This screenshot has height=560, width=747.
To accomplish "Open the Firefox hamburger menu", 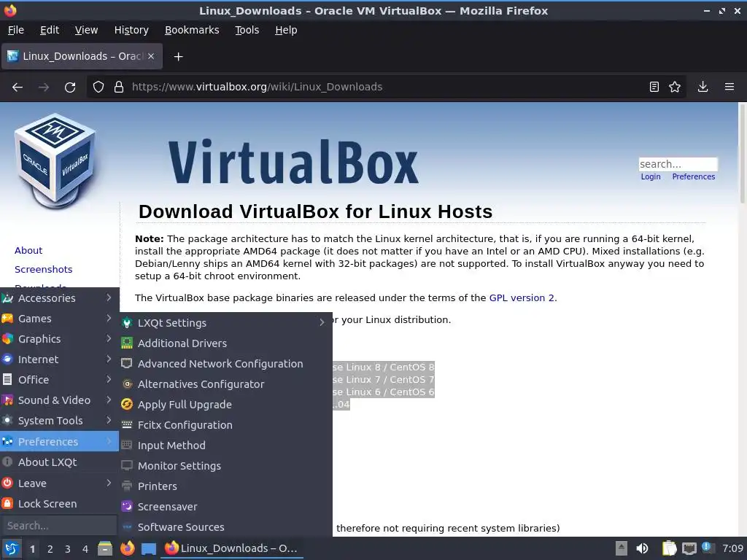I will click(x=729, y=87).
